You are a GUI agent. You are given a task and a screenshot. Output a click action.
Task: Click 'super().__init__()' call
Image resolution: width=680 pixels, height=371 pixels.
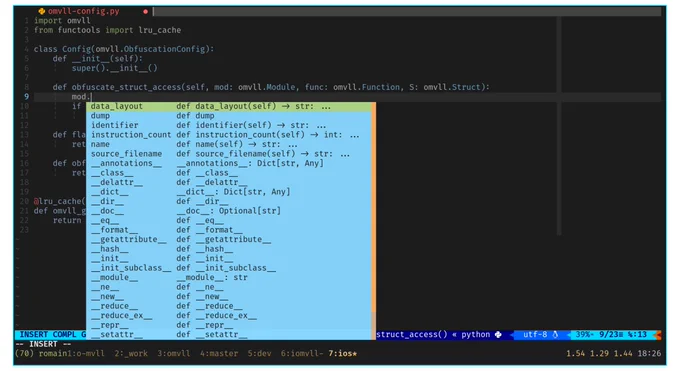(x=114, y=68)
